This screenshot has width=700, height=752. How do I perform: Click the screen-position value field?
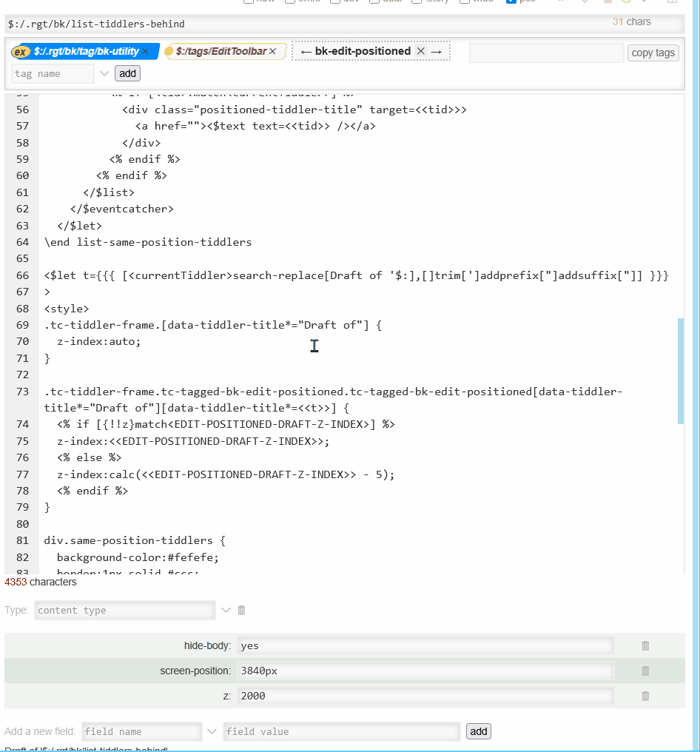coord(425,671)
